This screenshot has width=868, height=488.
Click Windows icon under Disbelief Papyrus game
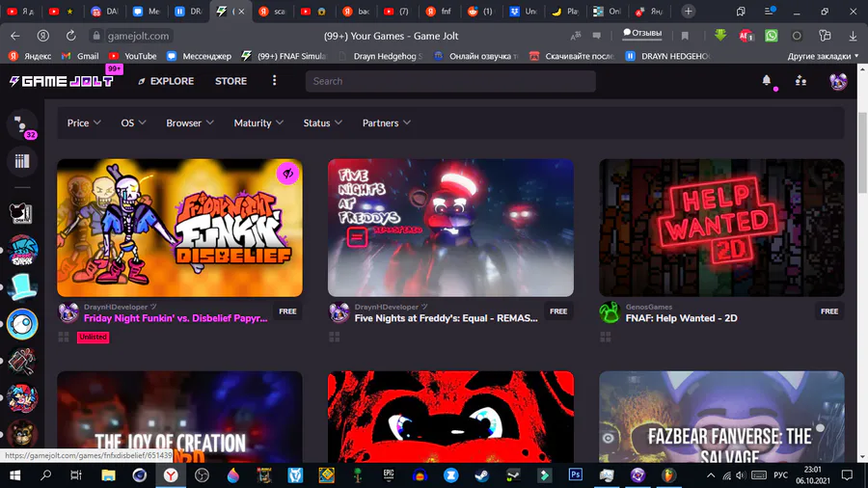pos(64,337)
